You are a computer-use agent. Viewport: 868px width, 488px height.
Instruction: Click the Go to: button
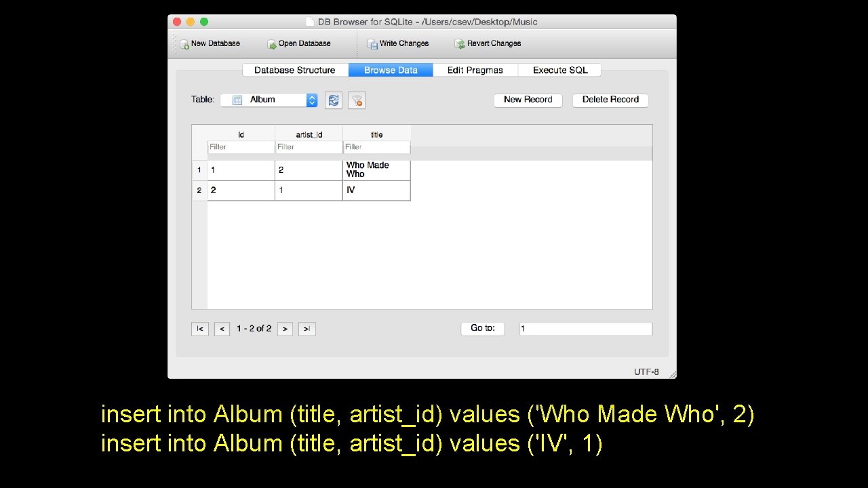(483, 328)
